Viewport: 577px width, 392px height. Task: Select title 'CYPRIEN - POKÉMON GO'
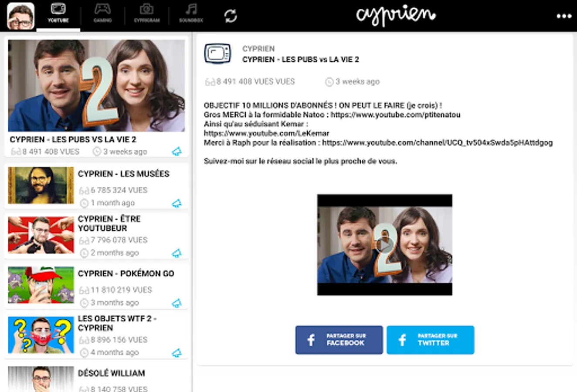(x=126, y=274)
